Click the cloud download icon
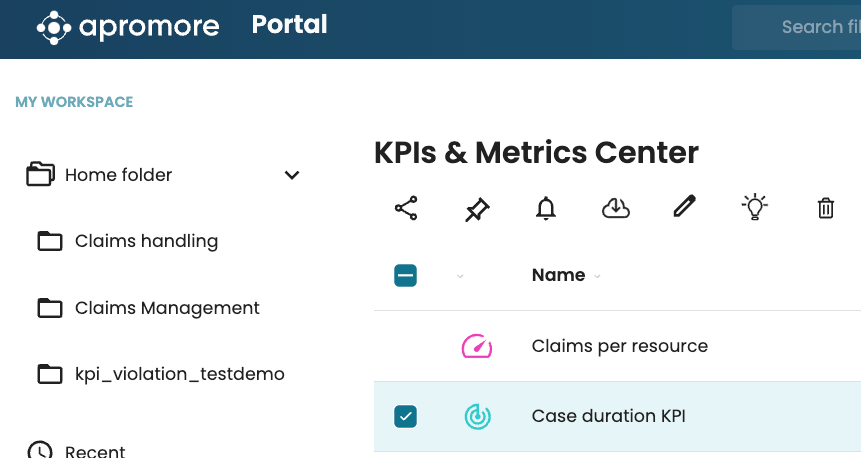Image resolution: width=861 pixels, height=458 pixels. tap(616, 208)
